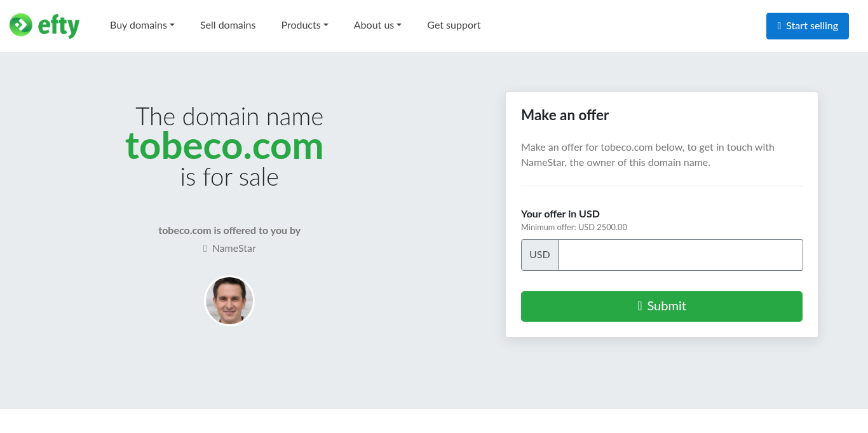
Task: Click the Minimum offer USD 2500.00 note
Action: [574, 228]
